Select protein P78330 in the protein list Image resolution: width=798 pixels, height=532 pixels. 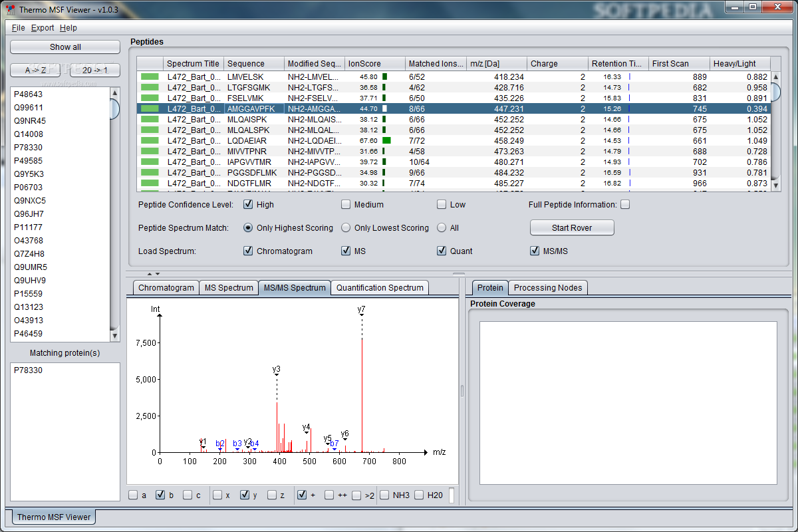pos(60,148)
